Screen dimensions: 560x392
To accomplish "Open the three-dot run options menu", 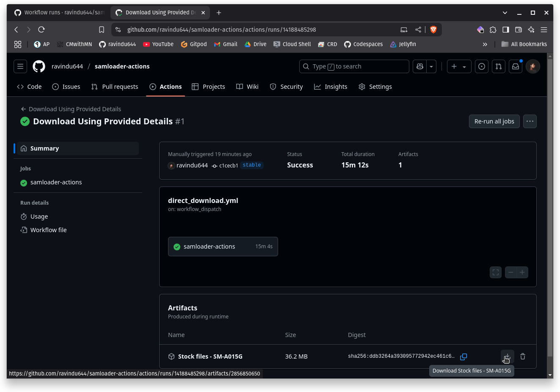I will [530, 121].
